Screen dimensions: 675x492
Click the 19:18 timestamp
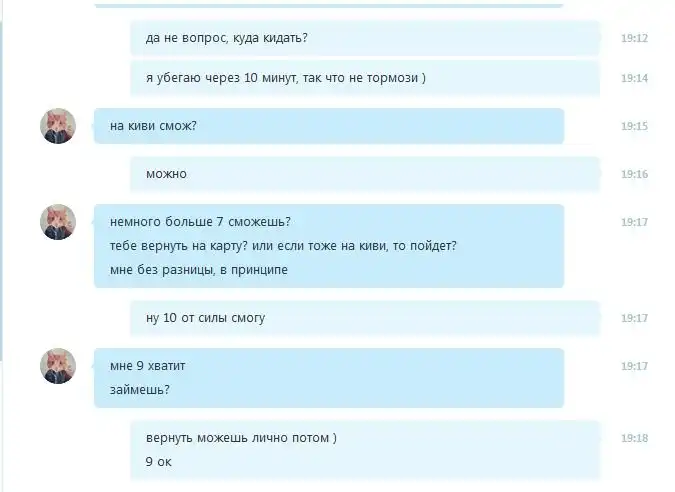[634, 438]
